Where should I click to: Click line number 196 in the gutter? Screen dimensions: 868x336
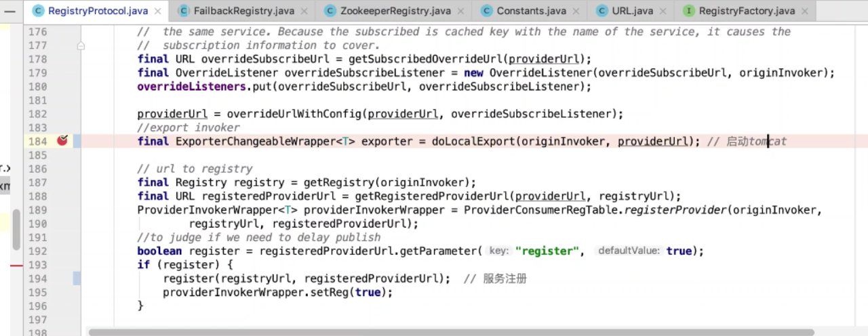pyautogui.click(x=38, y=306)
